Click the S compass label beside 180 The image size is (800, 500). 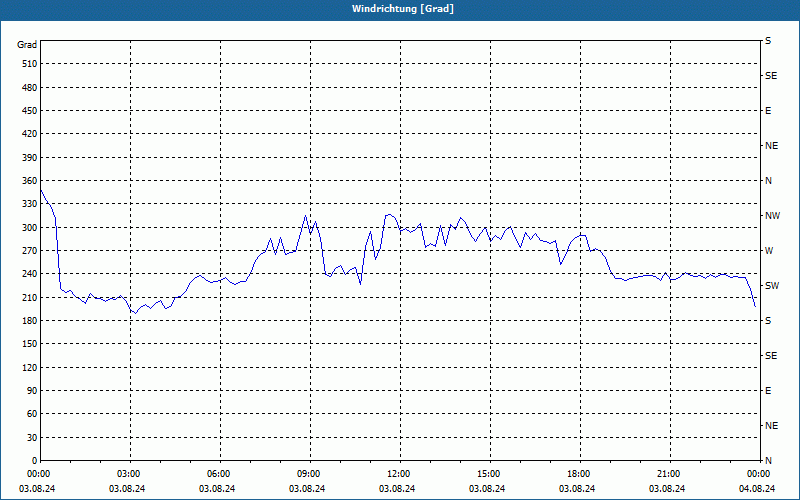point(768,321)
